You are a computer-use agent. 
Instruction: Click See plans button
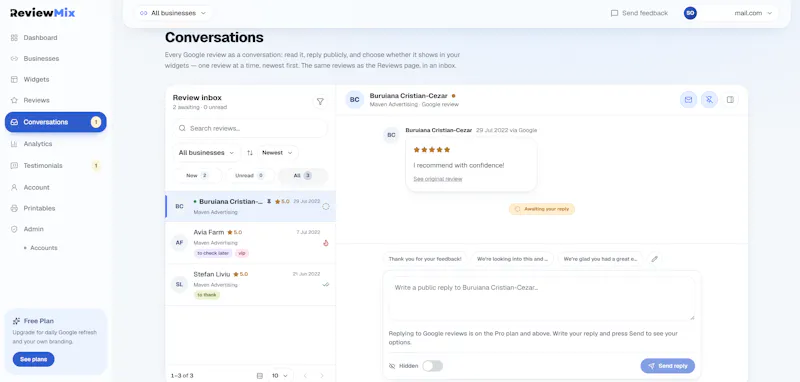pyautogui.click(x=34, y=360)
